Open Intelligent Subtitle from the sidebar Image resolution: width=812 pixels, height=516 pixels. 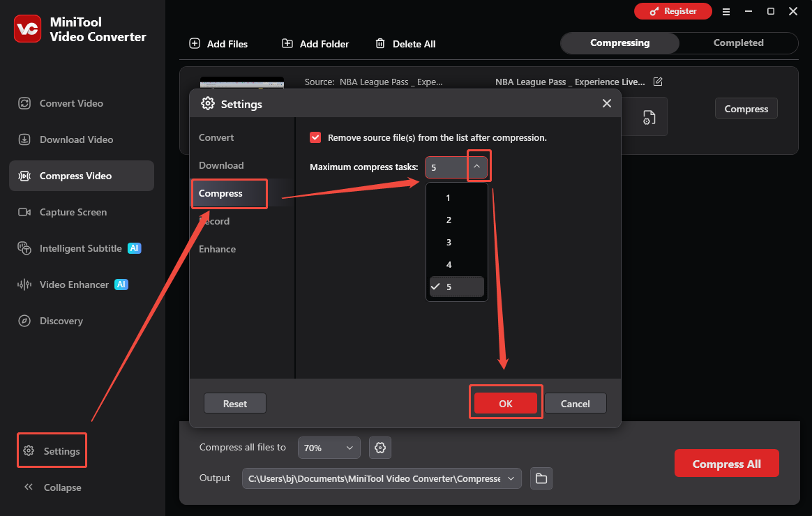click(82, 248)
